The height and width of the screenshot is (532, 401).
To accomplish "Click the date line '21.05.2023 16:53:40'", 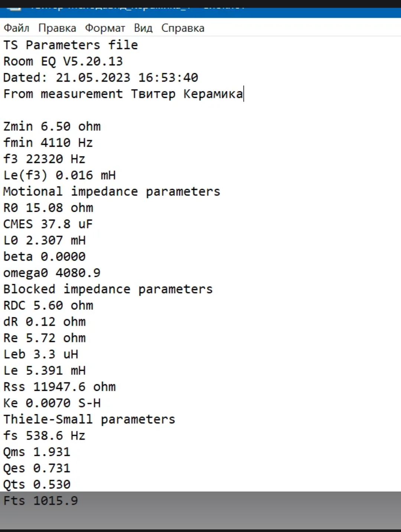I will click(x=127, y=78).
